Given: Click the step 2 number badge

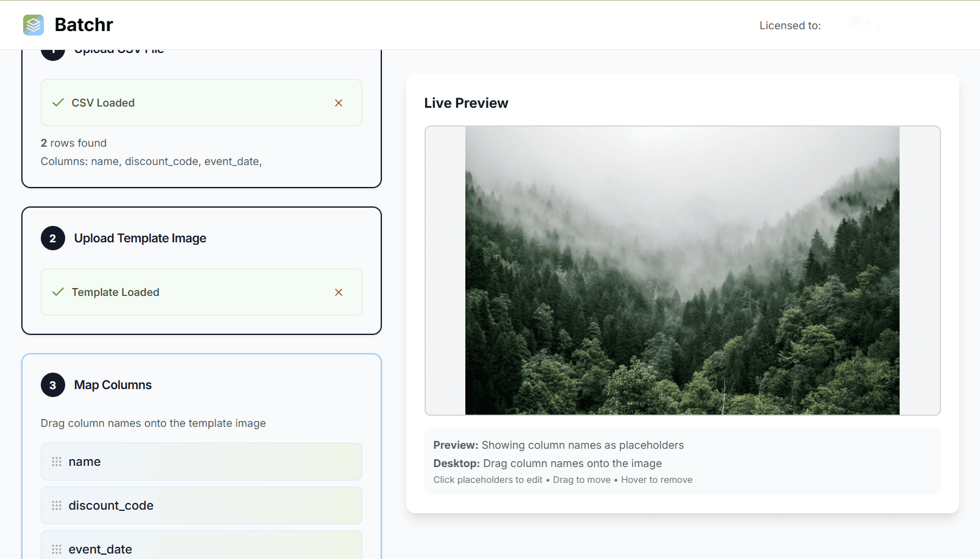Looking at the screenshot, I should [x=53, y=238].
